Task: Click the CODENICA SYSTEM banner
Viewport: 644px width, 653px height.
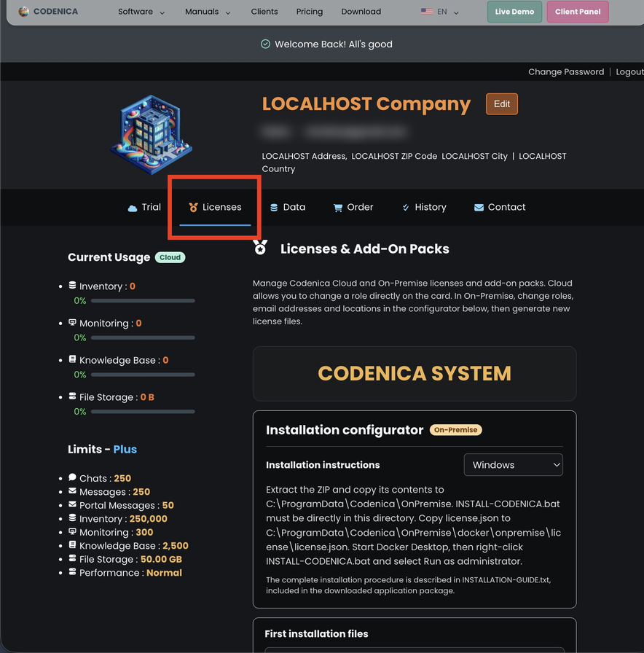Action: pyautogui.click(x=415, y=374)
